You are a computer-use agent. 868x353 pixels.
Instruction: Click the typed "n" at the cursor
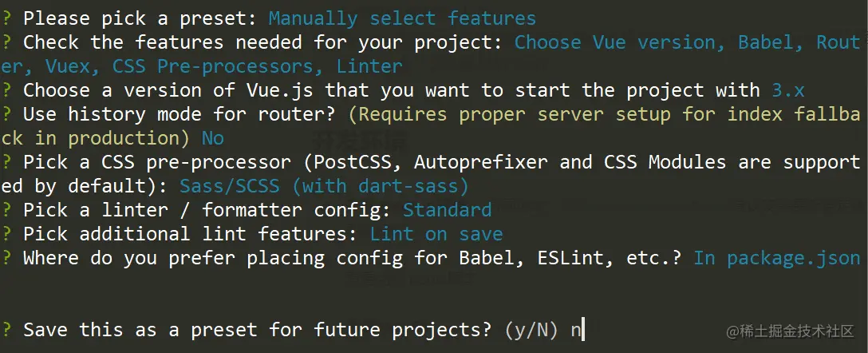[575, 329]
